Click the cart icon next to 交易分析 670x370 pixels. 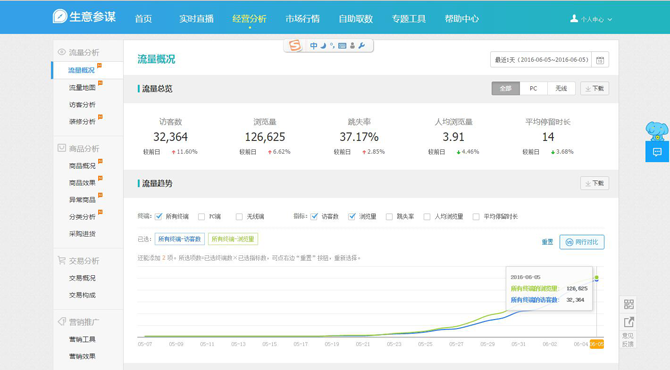point(62,260)
